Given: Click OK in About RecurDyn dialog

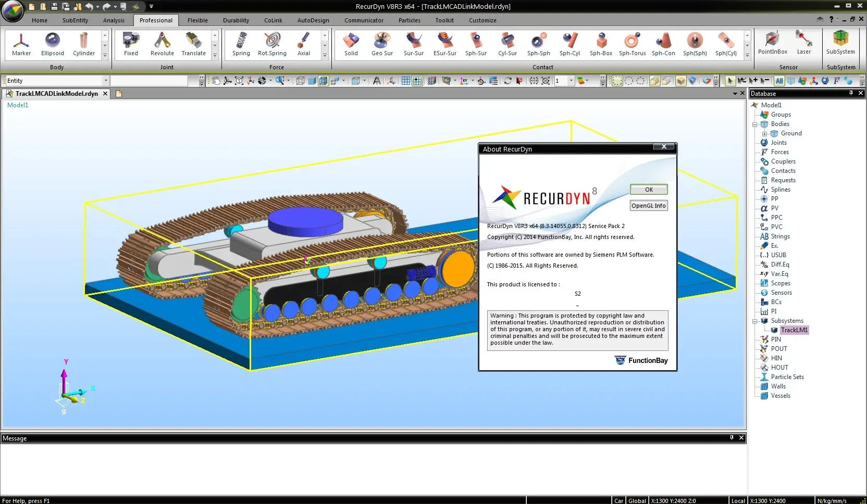Looking at the screenshot, I should click(649, 190).
